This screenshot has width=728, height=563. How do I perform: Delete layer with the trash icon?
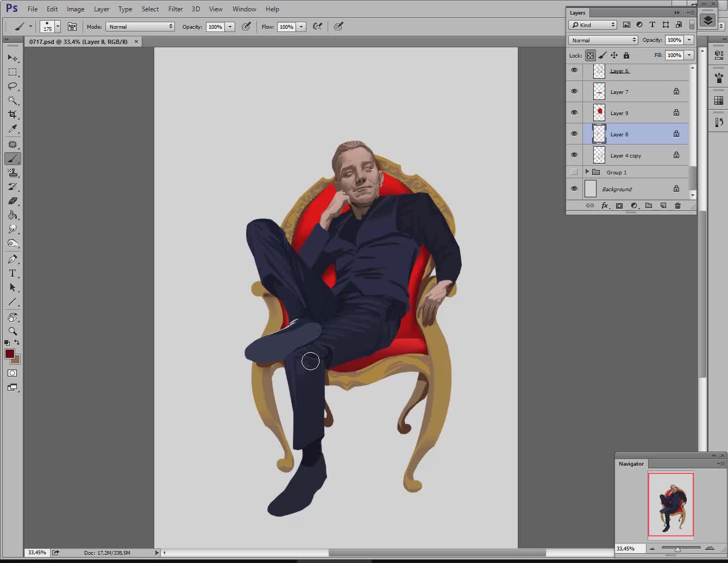click(x=677, y=205)
